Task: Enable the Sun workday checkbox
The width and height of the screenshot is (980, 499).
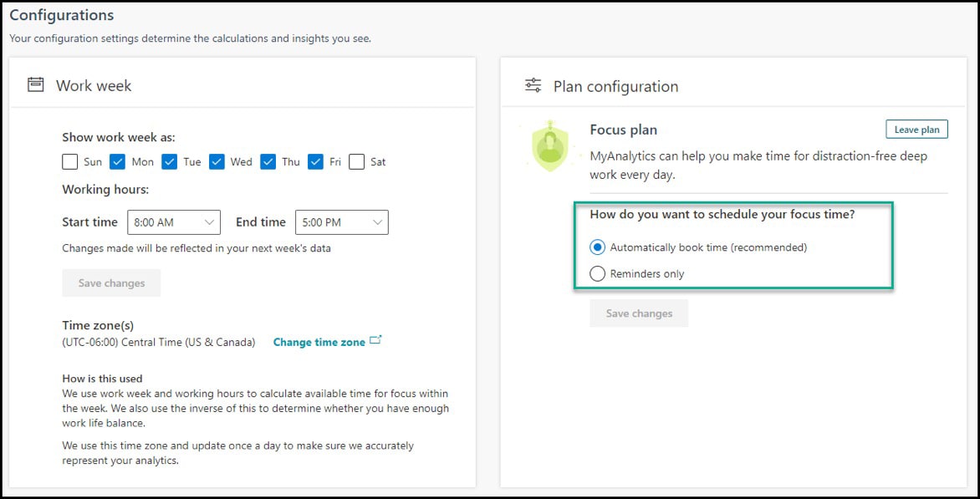Action: pos(70,162)
